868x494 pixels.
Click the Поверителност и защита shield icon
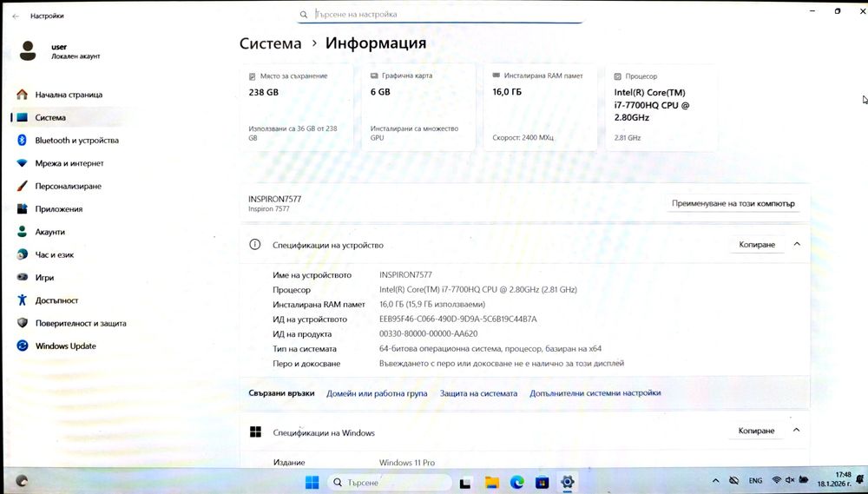(23, 323)
